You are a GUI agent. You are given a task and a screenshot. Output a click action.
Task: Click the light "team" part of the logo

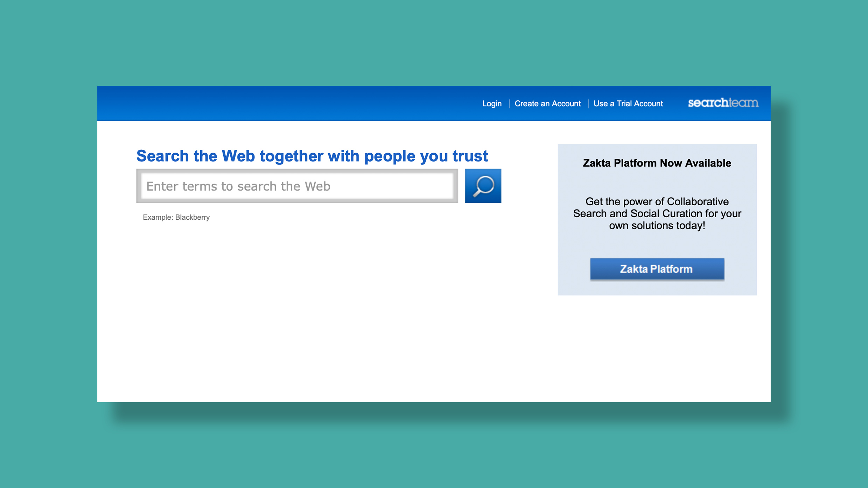coord(744,103)
